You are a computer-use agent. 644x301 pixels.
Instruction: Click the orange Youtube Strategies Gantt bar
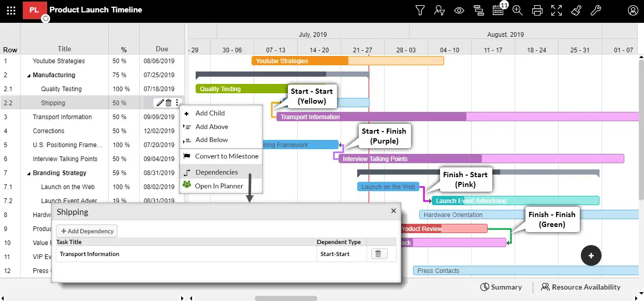pos(300,61)
